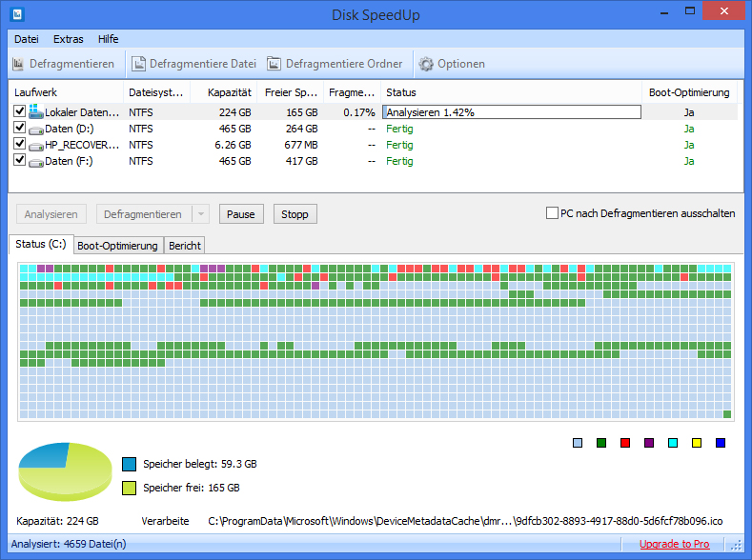Click the purple legend swatch
752x560 pixels.
(x=649, y=443)
